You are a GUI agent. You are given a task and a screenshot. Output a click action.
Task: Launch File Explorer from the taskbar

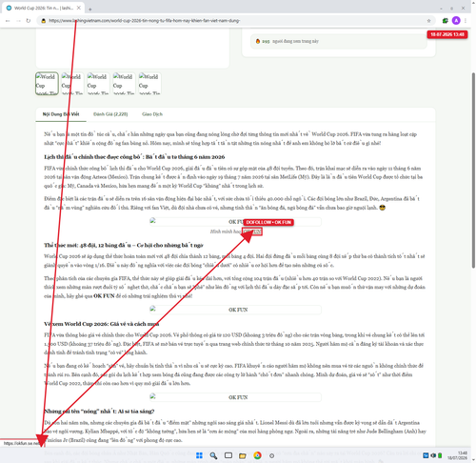click(243, 455)
